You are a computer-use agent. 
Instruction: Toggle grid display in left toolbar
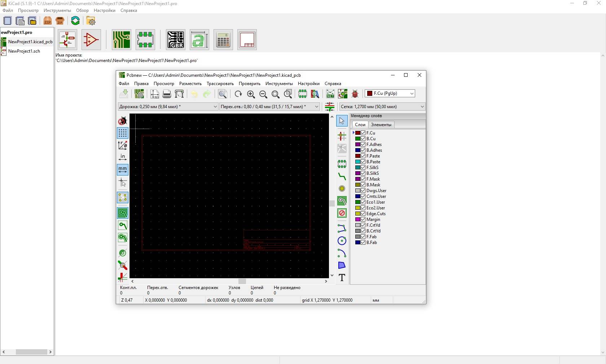coord(123,133)
